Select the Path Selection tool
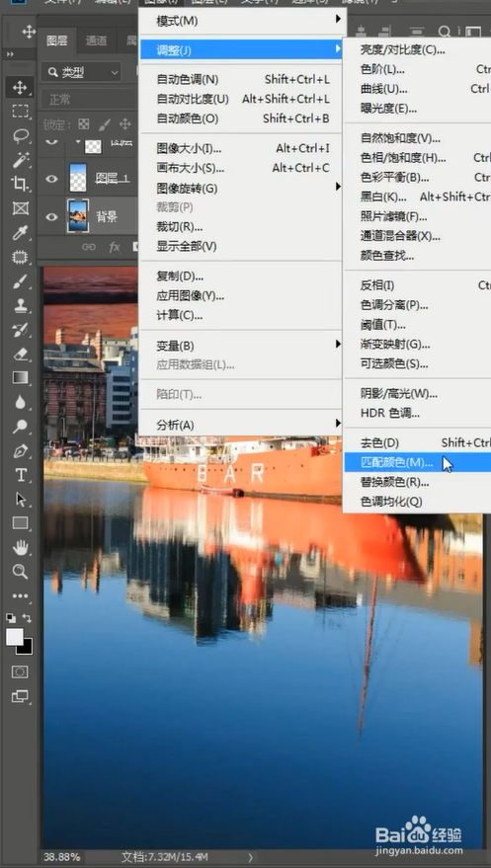Image resolution: width=491 pixels, height=868 pixels. pyautogui.click(x=20, y=500)
